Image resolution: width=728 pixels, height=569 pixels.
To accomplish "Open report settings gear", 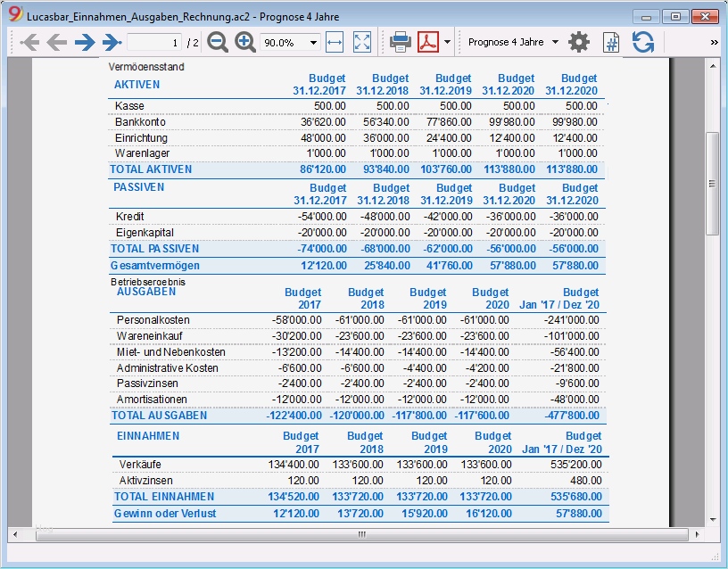I will pyautogui.click(x=579, y=42).
